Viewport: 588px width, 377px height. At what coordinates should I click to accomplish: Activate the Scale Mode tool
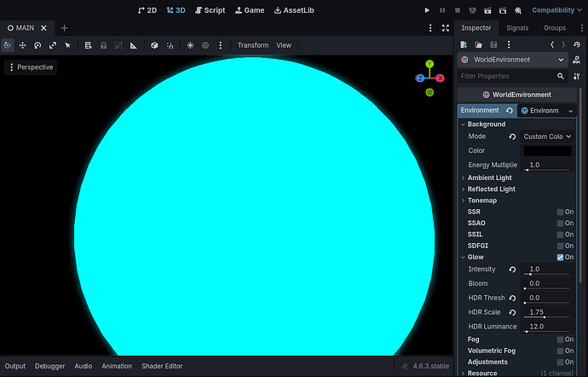pyautogui.click(x=53, y=45)
